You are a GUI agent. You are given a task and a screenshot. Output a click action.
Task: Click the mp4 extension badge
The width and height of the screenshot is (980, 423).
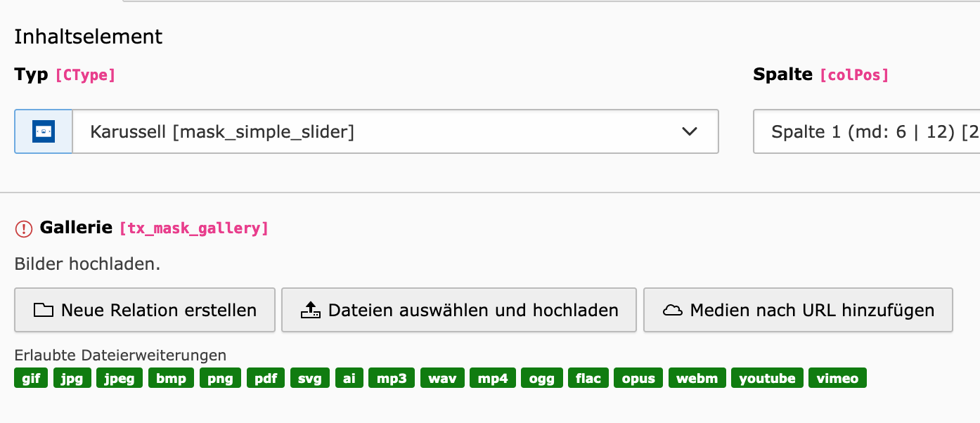click(492, 379)
